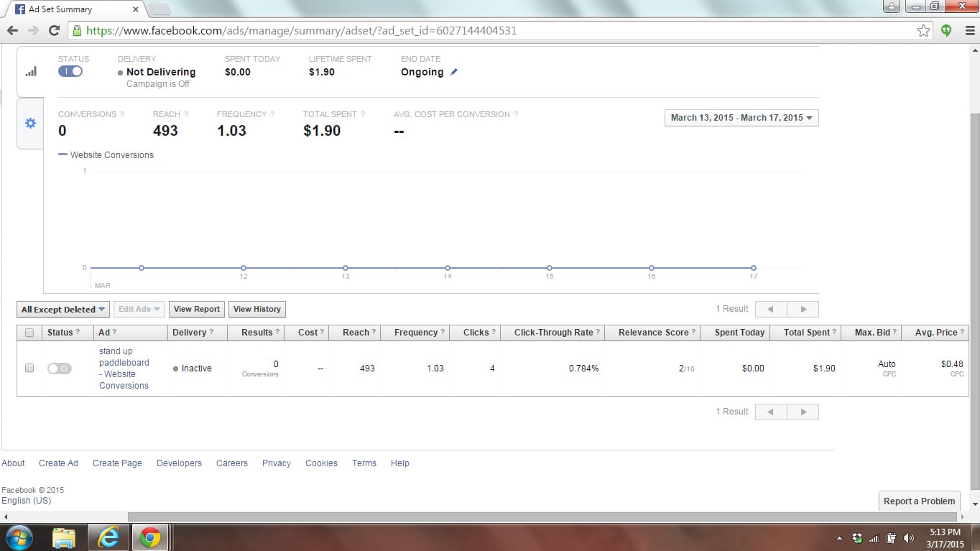Click the pencil icon beside Ongoing

454,73
